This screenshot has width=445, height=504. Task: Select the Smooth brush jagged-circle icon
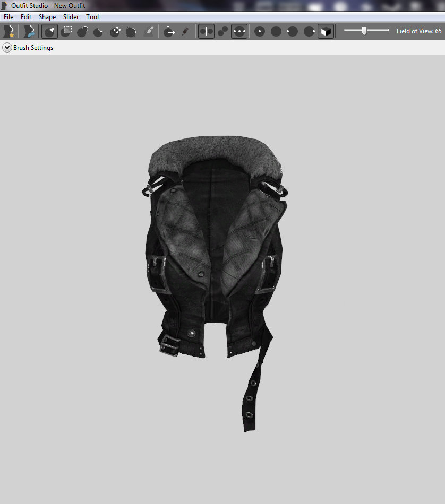click(x=131, y=31)
